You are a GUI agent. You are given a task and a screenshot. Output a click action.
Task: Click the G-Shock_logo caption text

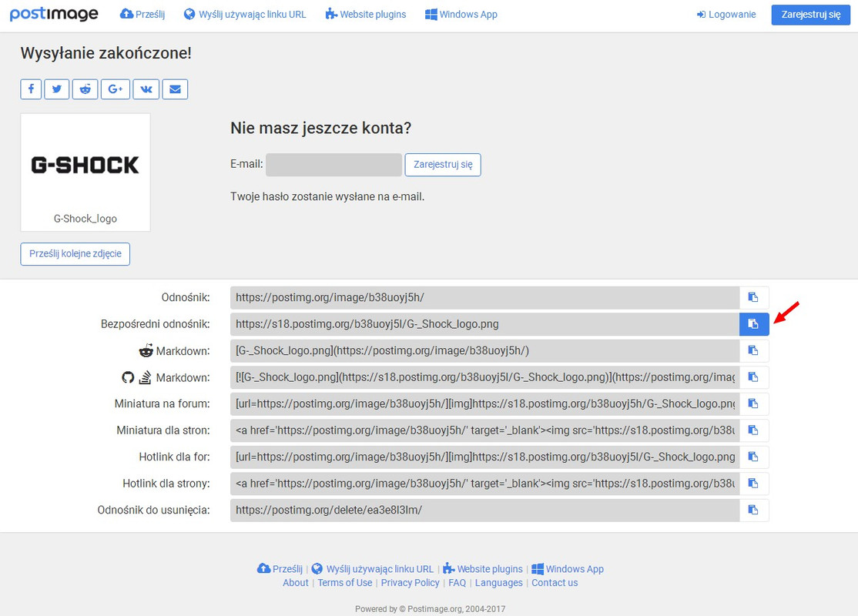pyautogui.click(x=85, y=219)
